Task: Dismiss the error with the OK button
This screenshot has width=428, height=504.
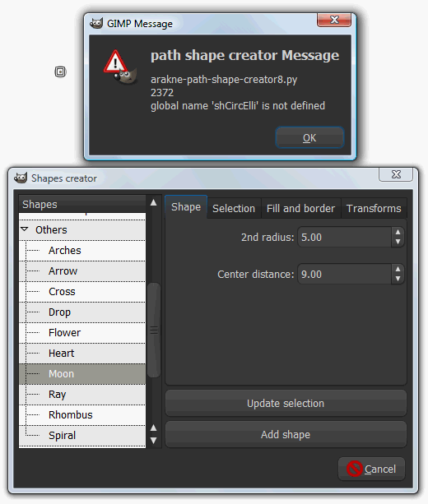Action: [x=309, y=137]
